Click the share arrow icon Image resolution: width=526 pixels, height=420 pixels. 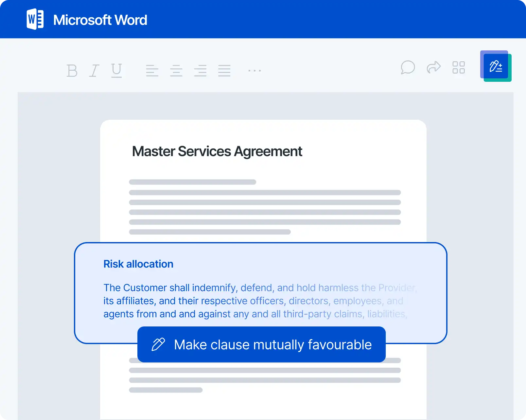[x=434, y=67]
